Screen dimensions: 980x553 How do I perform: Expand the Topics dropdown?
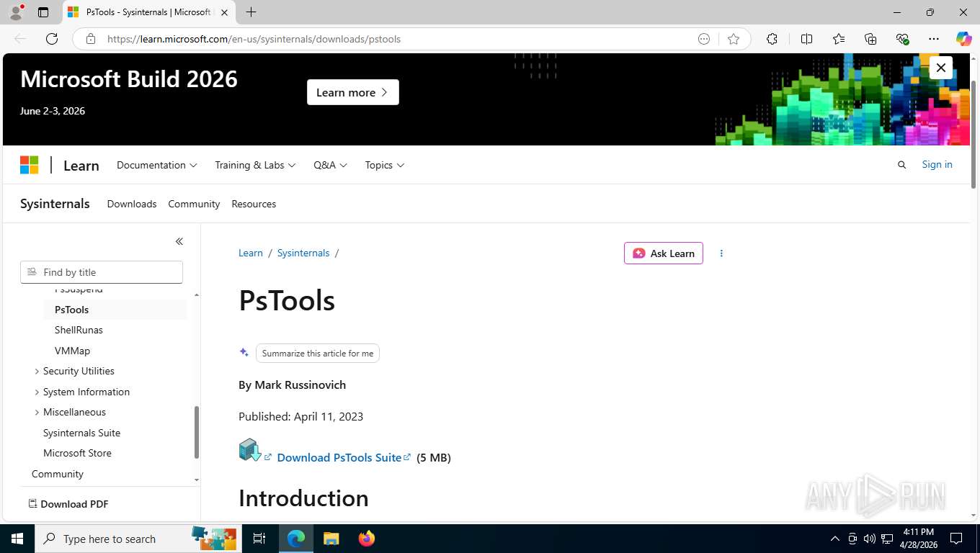point(384,165)
